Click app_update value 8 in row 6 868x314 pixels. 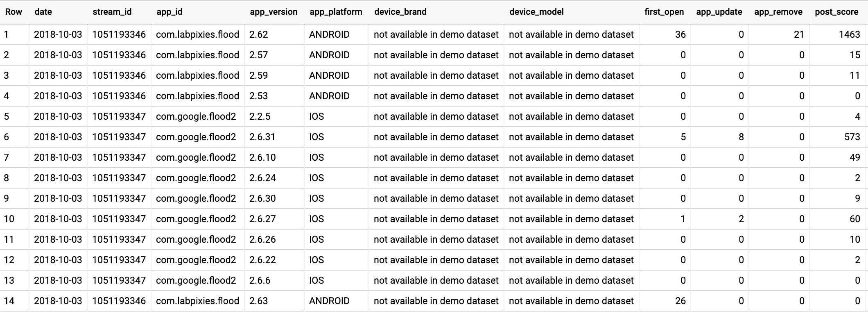point(741,137)
